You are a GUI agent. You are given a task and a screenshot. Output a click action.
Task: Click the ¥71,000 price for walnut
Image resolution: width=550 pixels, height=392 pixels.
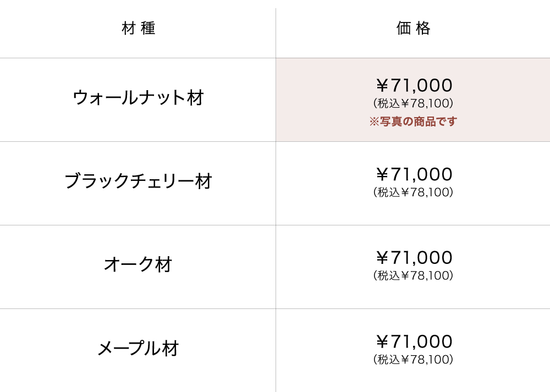click(414, 85)
